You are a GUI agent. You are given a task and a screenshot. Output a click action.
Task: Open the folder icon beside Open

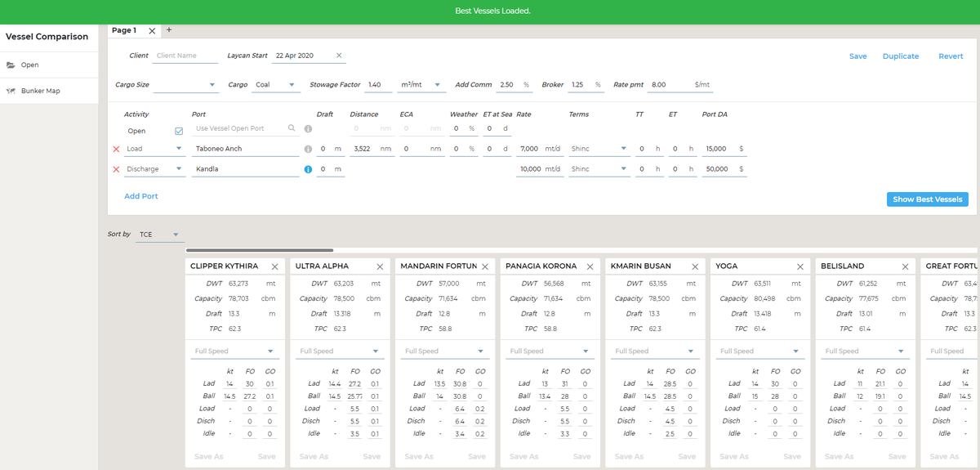click(11, 65)
